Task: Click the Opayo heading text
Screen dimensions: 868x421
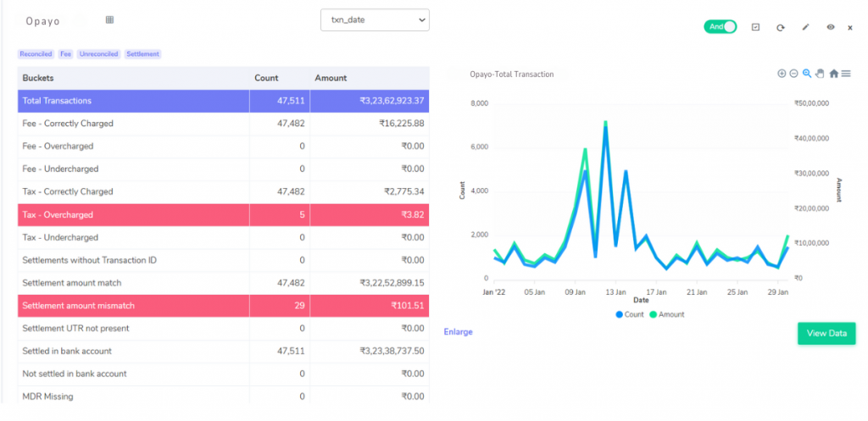Action: click(42, 21)
